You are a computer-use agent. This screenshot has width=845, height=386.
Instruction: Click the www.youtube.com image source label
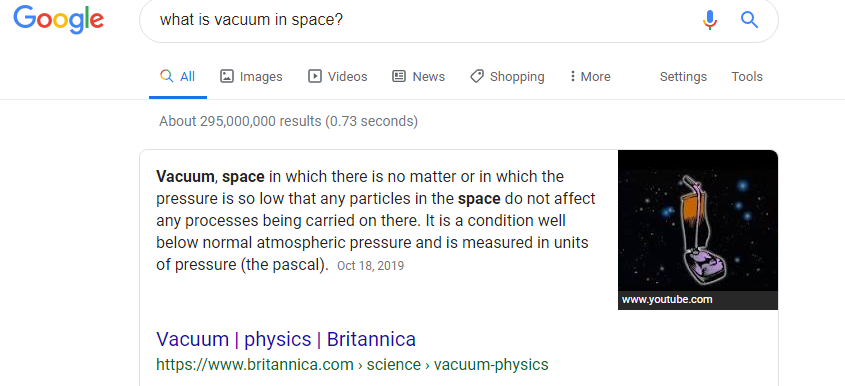pos(667,300)
